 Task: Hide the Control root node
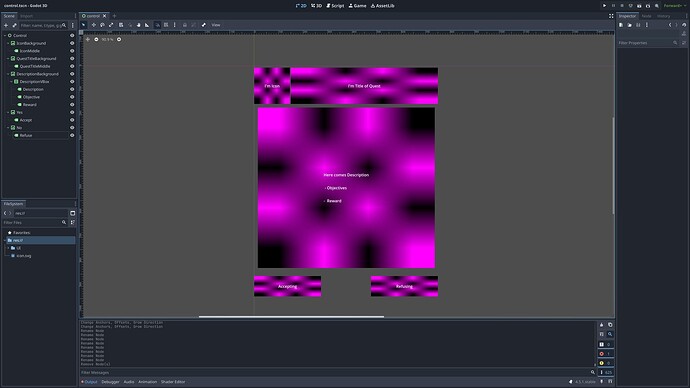point(72,36)
